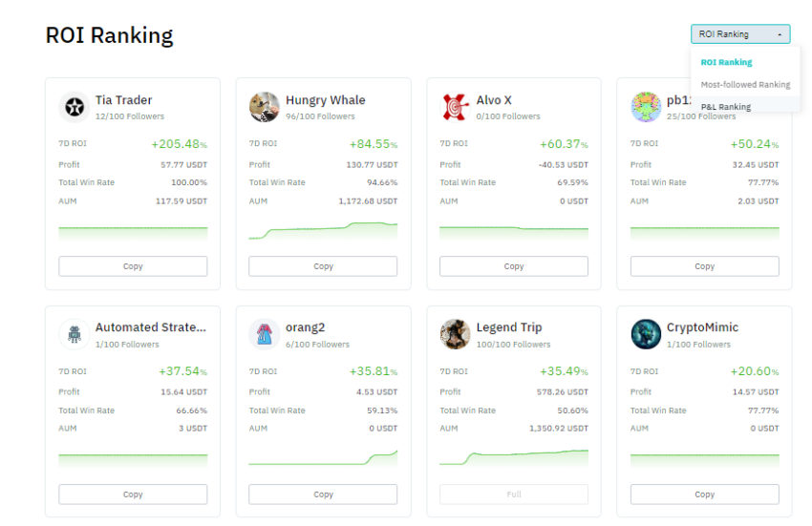Click Tia Trader's star avatar icon
This screenshot has width=812, height=526.
click(75, 107)
